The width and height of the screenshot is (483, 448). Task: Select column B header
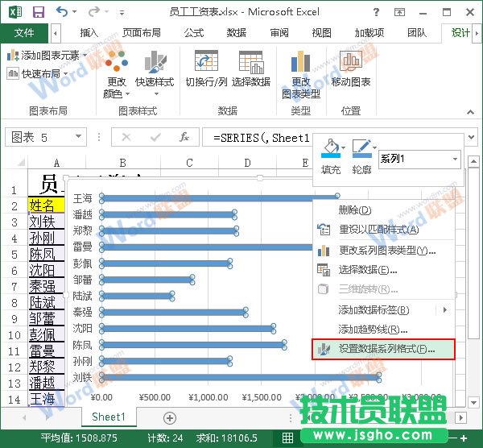(122, 162)
